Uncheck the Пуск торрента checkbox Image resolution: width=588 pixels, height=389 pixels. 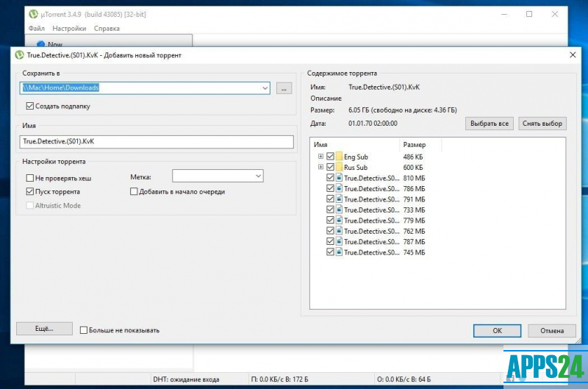30,191
